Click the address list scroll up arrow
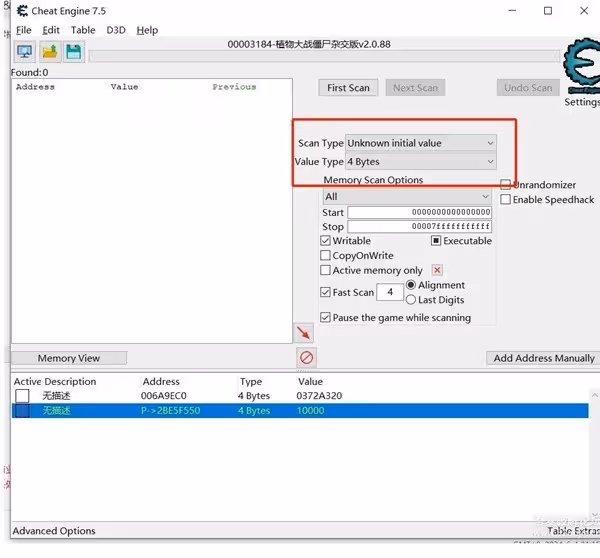 595,395
